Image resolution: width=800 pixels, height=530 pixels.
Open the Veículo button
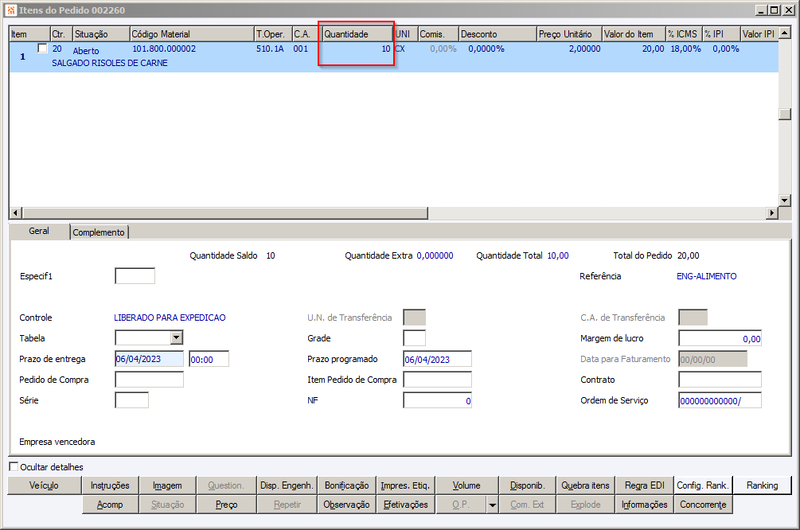point(44,486)
